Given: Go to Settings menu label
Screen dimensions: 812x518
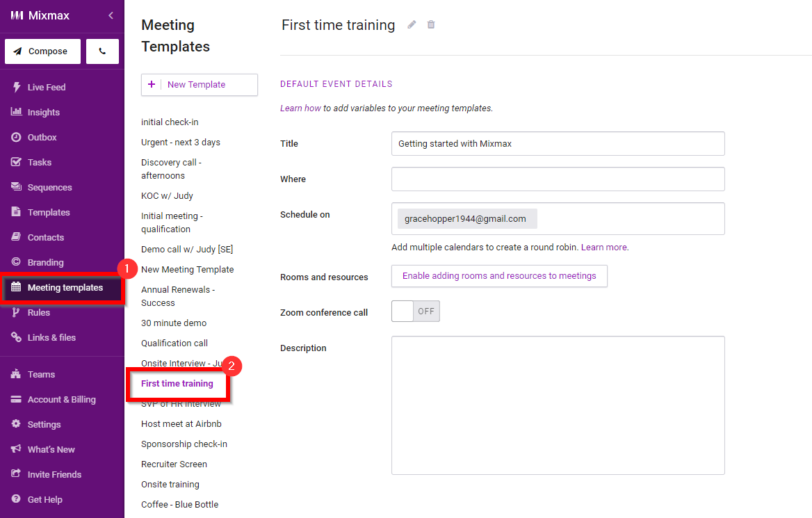Looking at the screenshot, I should [44, 424].
